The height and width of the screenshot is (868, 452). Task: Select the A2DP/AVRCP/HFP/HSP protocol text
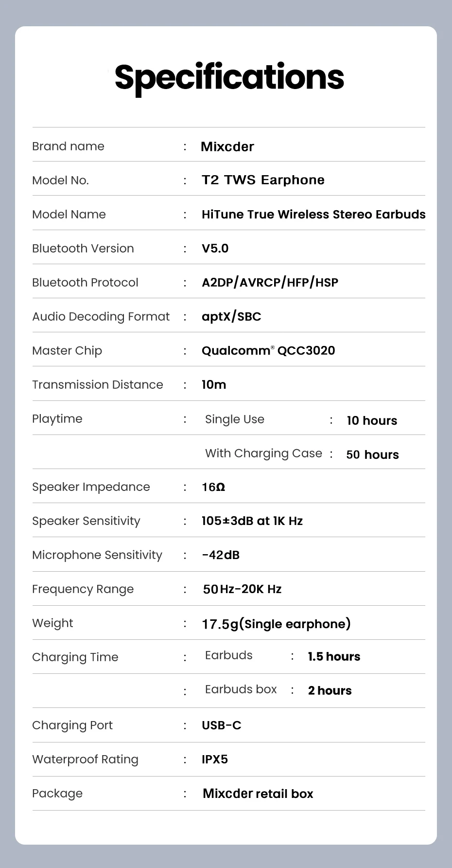pyautogui.click(x=270, y=283)
